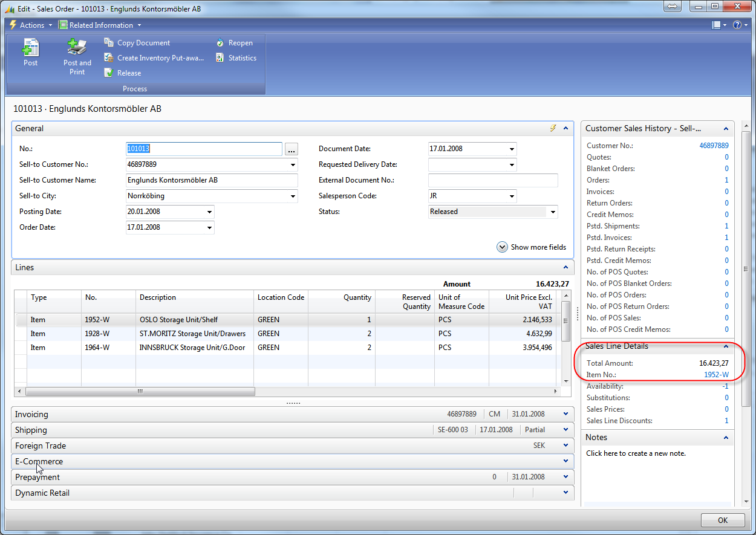Click the help question mark icon

737,25
